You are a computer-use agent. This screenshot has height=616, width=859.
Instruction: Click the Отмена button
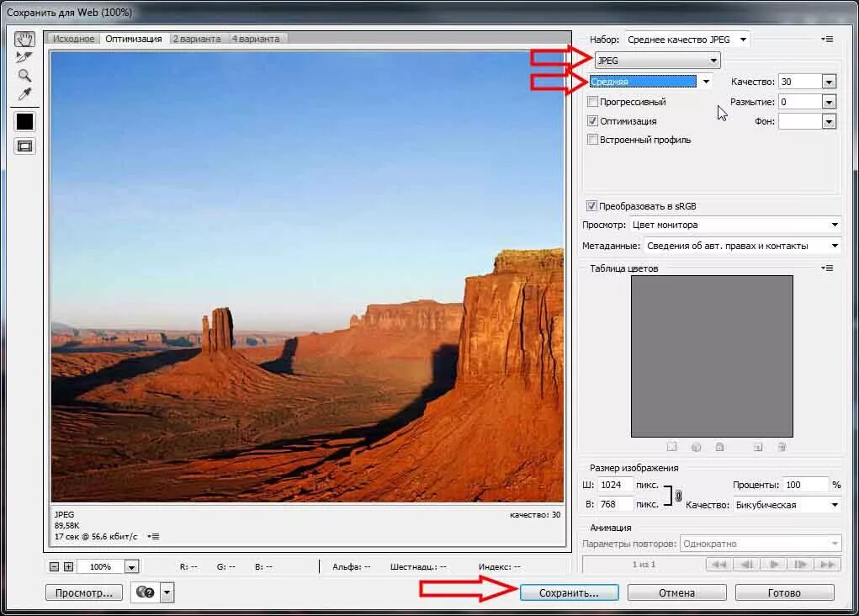(677, 593)
